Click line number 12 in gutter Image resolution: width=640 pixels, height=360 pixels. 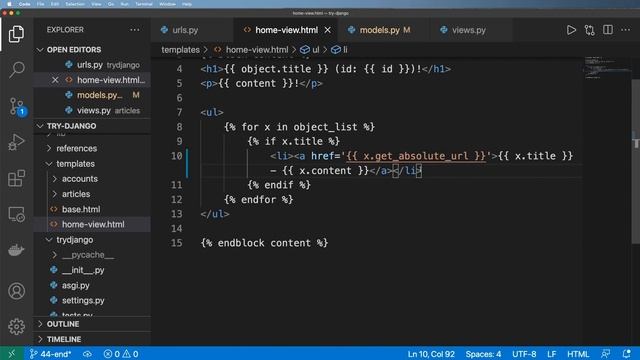[176, 200]
